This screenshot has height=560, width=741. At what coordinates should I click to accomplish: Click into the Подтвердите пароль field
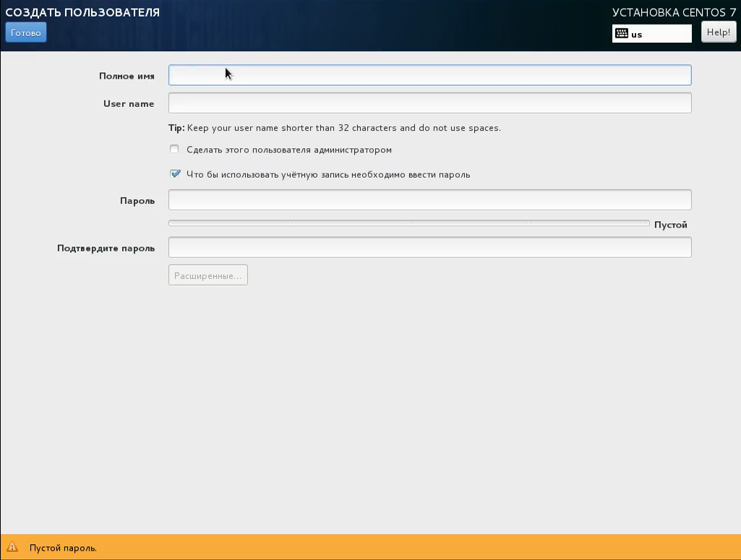429,248
